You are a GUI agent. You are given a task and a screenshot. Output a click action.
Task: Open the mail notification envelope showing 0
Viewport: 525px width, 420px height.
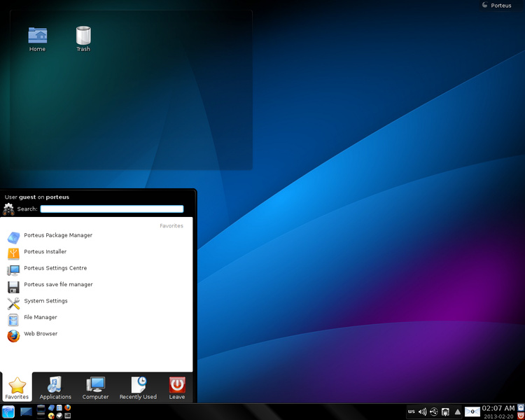472,412
